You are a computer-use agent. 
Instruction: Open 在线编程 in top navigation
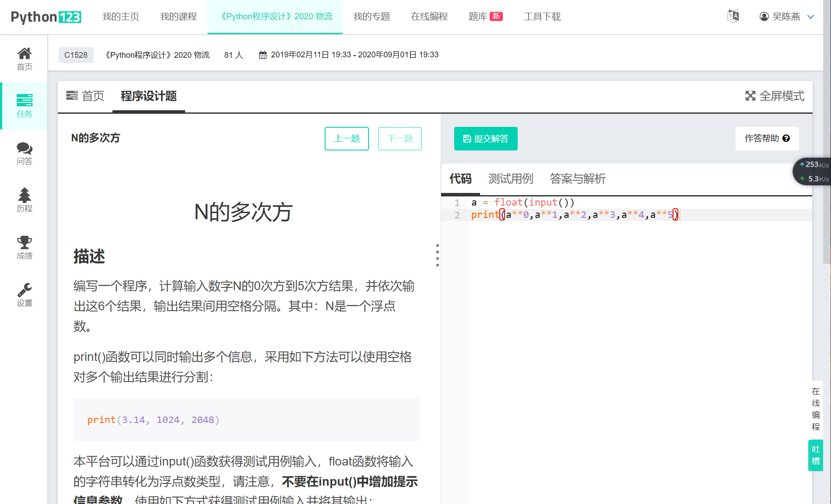[x=429, y=17]
